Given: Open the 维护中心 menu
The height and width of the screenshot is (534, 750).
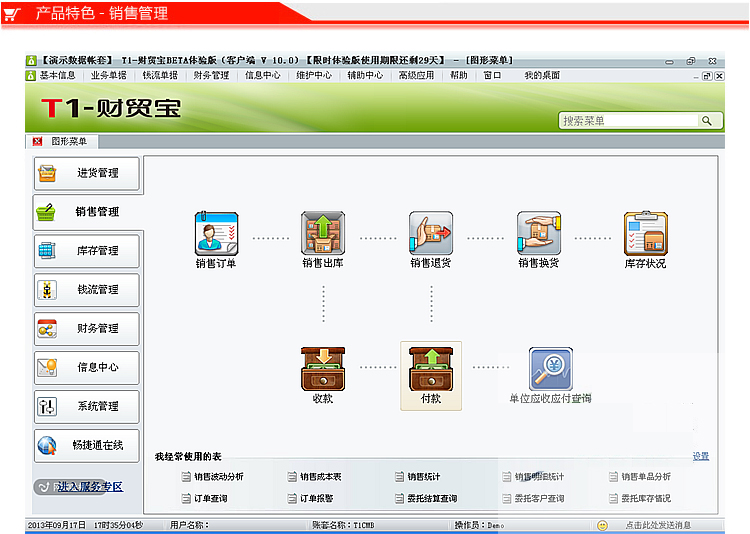Looking at the screenshot, I should coord(314,76).
